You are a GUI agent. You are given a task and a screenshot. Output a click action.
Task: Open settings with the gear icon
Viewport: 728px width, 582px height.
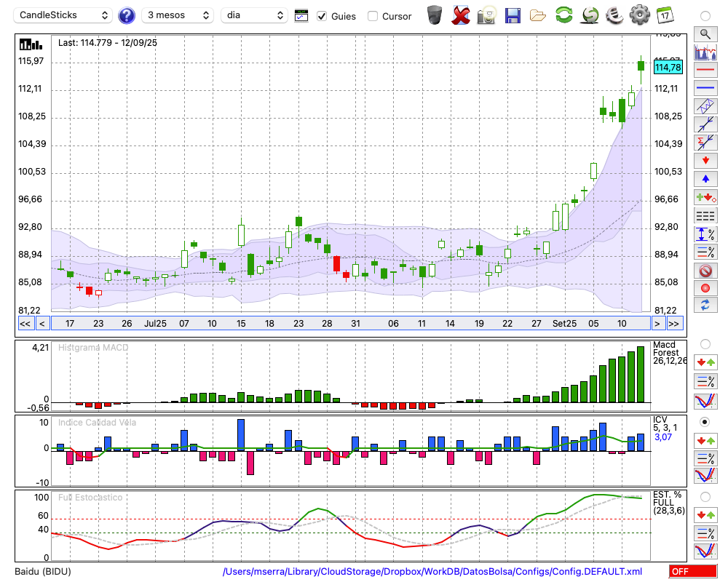(640, 15)
